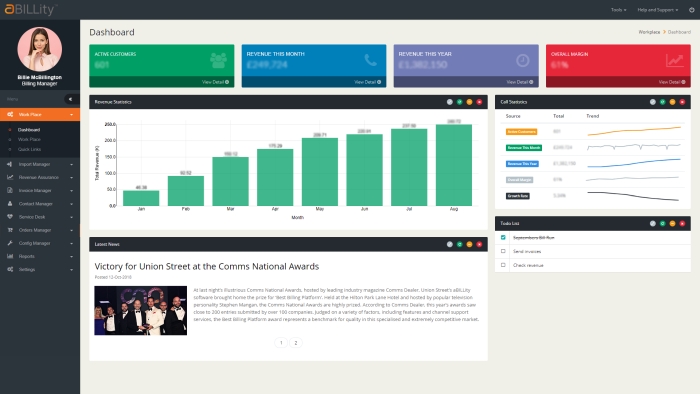Viewport: 700px width, 394px height.
Task: Select Quick Links submenu item
Action: click(29, 149)
